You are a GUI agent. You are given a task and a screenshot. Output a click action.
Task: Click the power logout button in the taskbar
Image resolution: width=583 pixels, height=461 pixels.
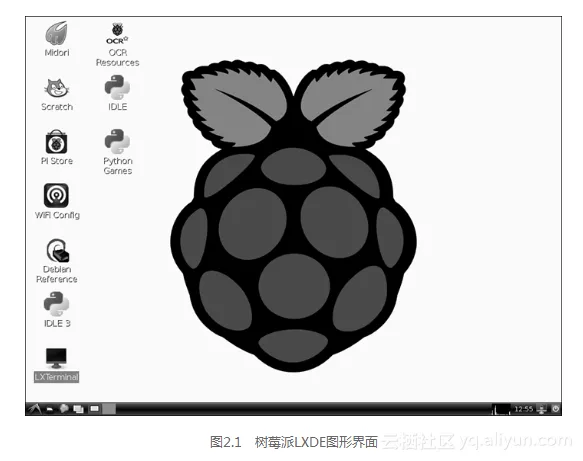555,409
